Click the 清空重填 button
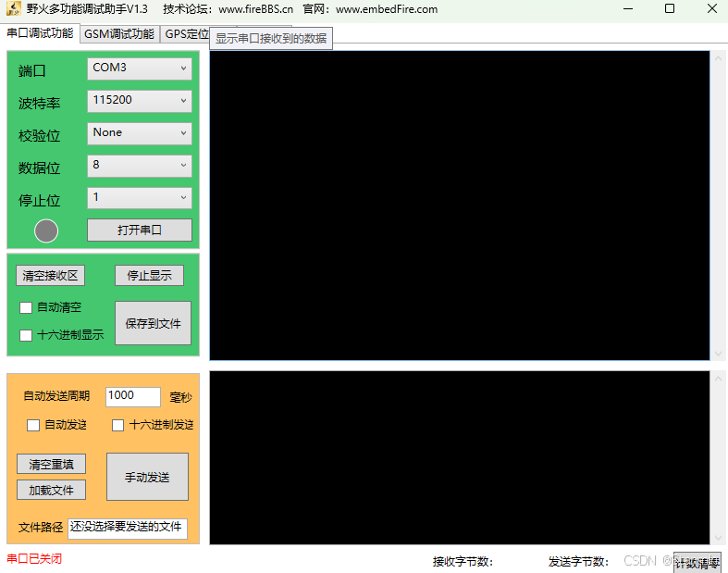 (52, 465)
